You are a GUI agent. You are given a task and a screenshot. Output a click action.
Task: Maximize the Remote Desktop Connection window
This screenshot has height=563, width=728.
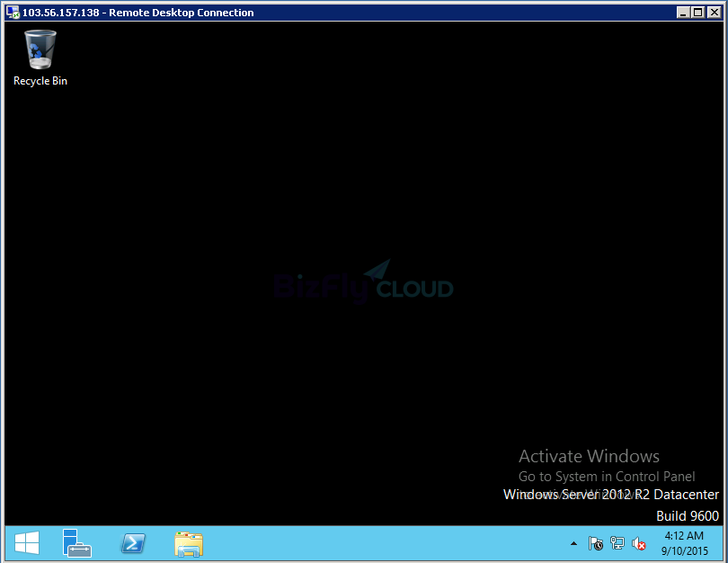point(698,13)
